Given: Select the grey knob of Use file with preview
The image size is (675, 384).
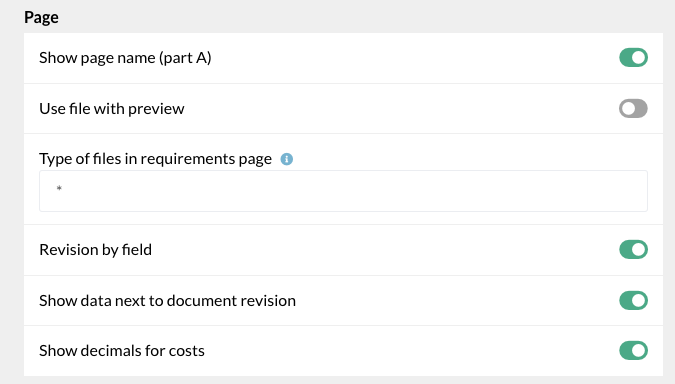Looking at the screenshot, I should [628, 108].
